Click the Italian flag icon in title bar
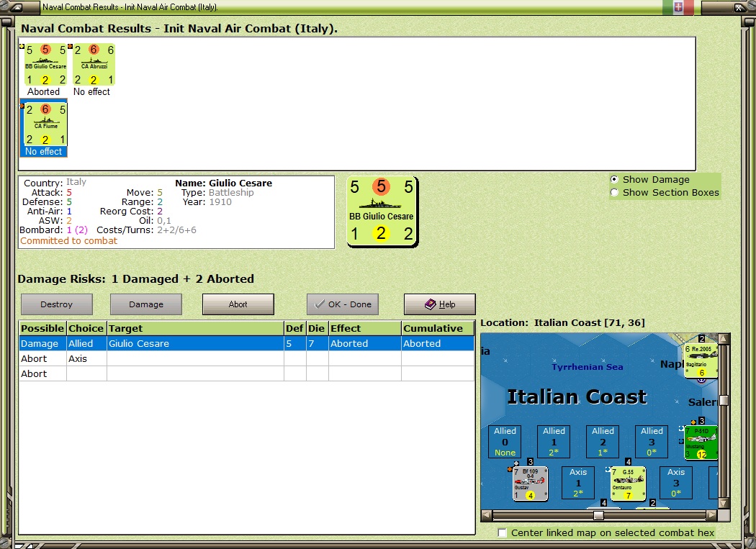The height and width of the screenshot is (549, 756). click(x=678, y=6)
